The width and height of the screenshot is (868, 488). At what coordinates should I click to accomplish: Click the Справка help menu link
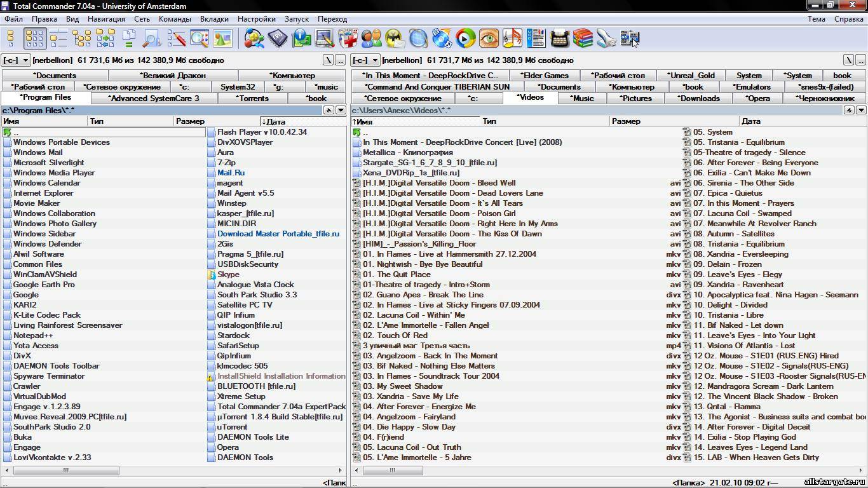[x=848, y=19]
